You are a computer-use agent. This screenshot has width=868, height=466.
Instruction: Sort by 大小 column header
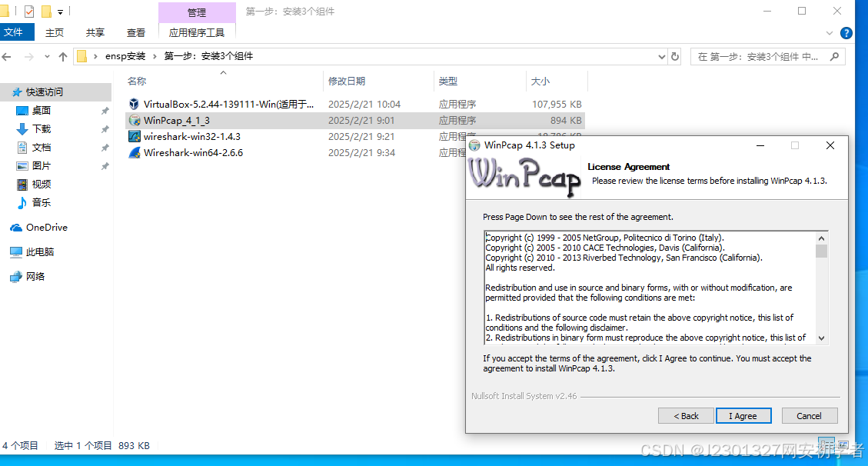[x=540, y=82]
